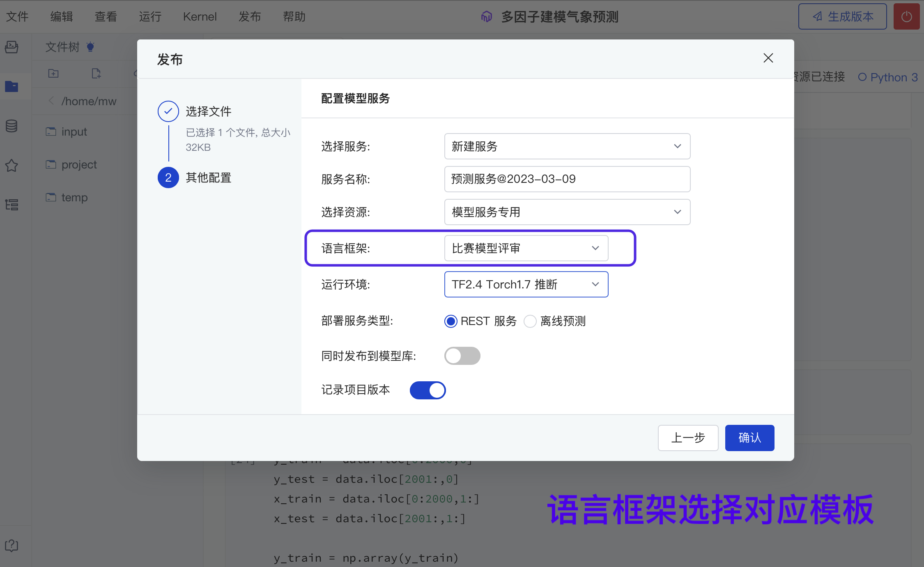
Task: Click the help question icon at bottom left
Action: [x=11, y=545]
